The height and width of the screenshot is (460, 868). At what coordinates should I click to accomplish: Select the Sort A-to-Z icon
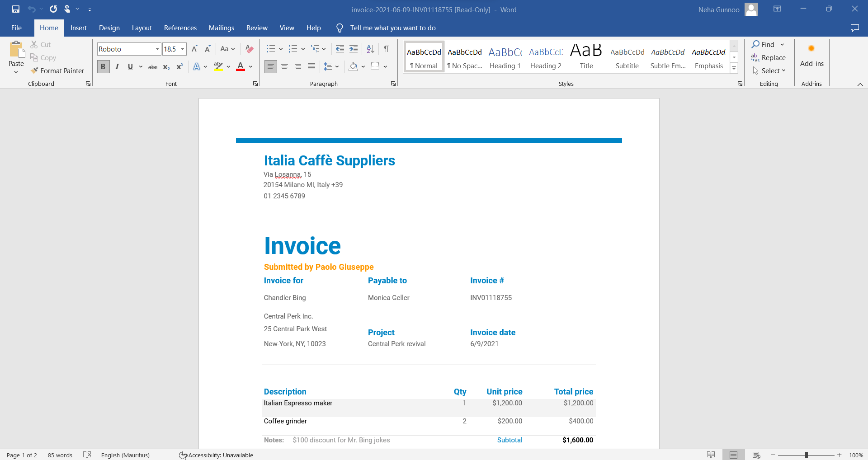pyautogui.click(x=370, y=49)
